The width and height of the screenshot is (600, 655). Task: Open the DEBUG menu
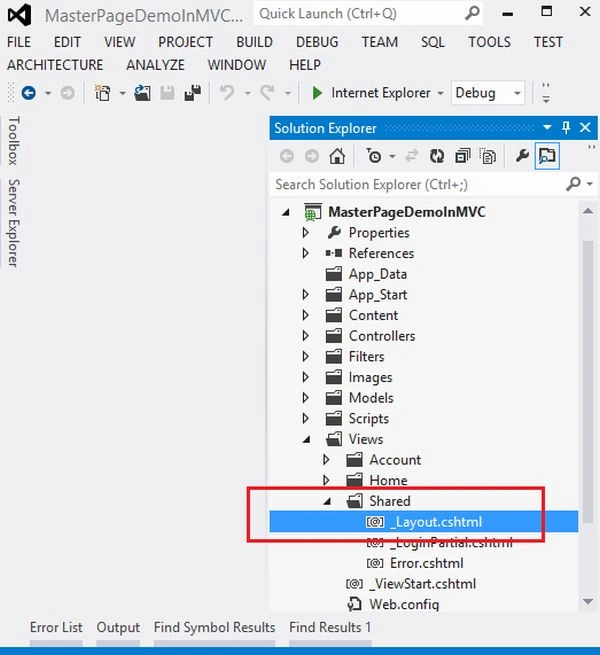pos(317,42)
